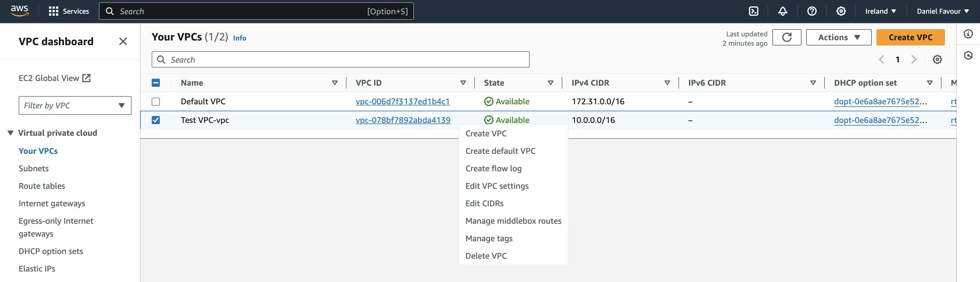Sort by the State column arrow

[x=550, y=82]
